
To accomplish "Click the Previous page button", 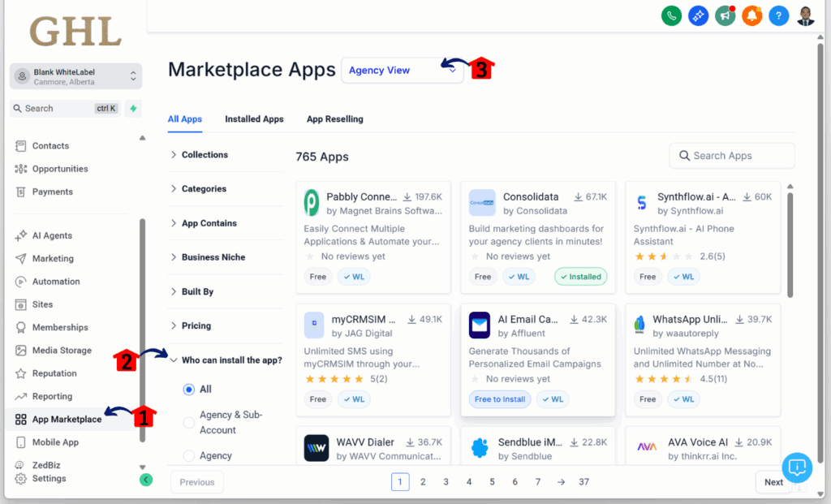I will click(x=196, y=482).
